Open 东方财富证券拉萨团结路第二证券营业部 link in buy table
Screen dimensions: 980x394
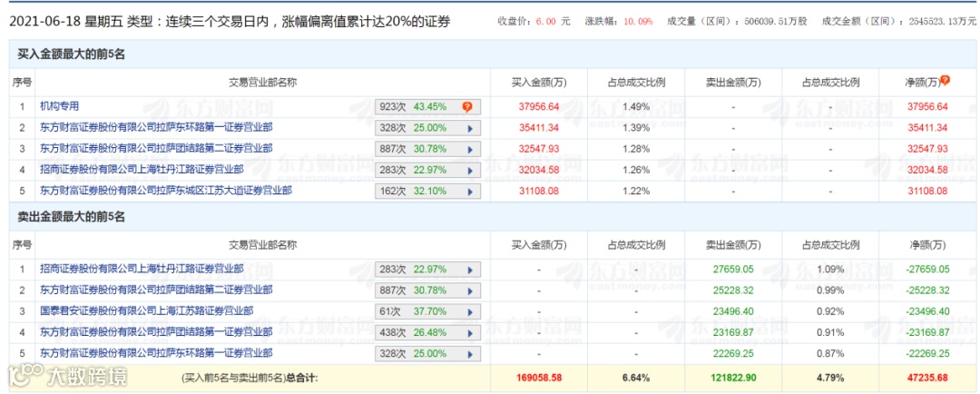156,148
